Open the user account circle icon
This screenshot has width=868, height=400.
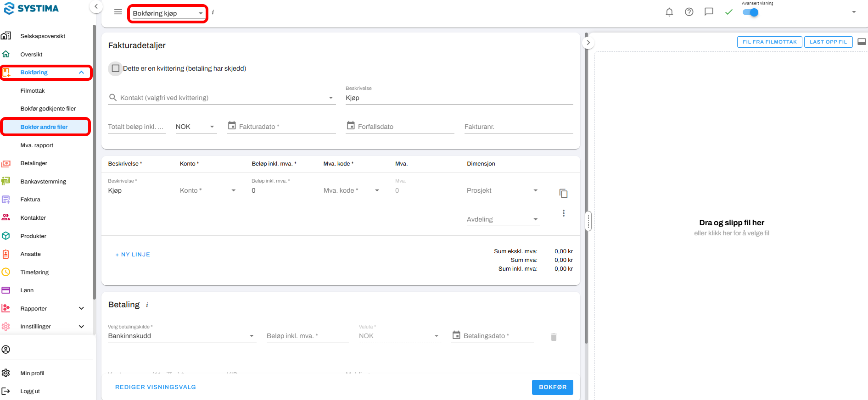pos(6,350)
